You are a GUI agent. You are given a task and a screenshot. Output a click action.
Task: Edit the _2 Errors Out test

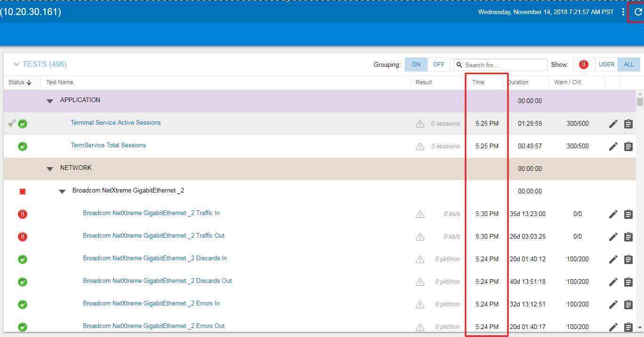(613, 327)
